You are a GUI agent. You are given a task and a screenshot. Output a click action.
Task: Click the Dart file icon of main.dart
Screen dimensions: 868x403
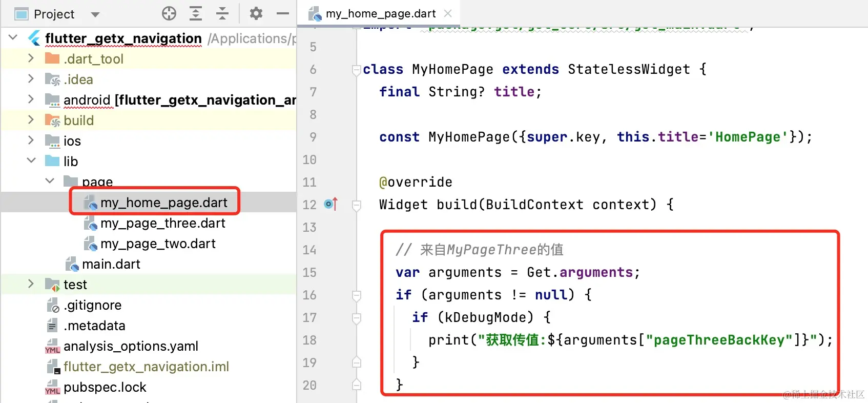pos(72,265)
